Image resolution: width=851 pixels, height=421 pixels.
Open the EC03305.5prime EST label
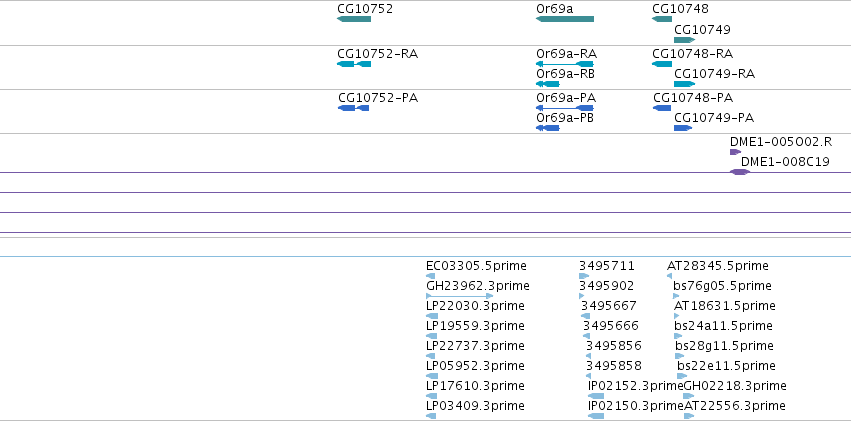point(477,266)
